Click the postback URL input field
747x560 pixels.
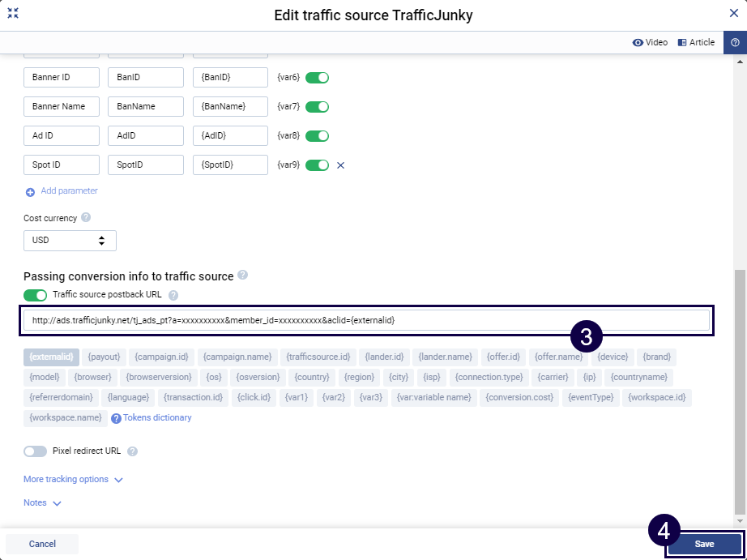(366, 320)
